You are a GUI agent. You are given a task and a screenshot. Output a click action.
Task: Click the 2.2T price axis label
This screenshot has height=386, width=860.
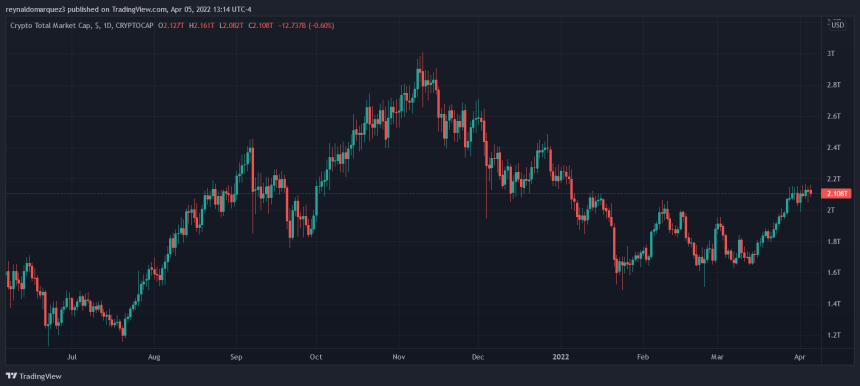pyautogui.click(x=833, y=179)
